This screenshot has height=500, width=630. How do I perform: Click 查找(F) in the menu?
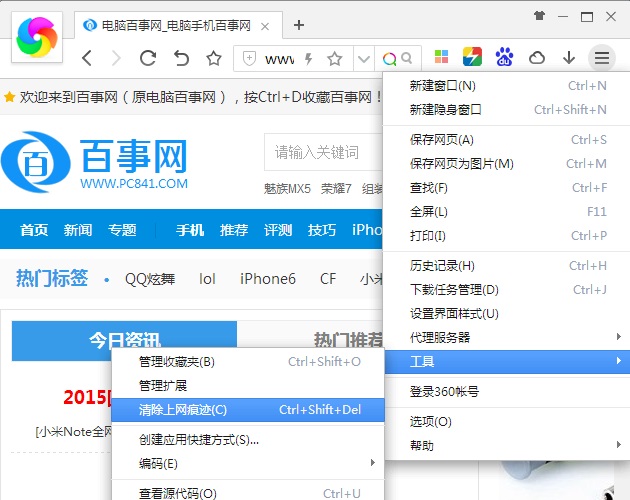(506, 188)
